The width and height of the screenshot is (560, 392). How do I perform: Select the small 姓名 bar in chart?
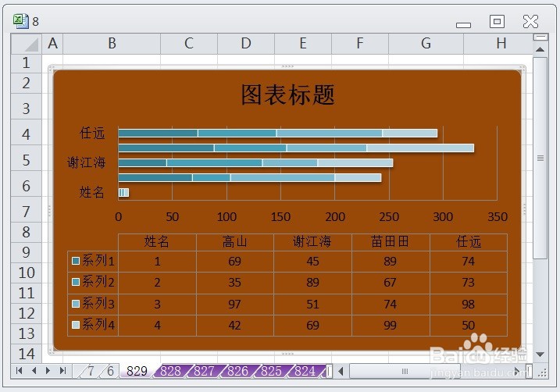(x=123, y=192)
